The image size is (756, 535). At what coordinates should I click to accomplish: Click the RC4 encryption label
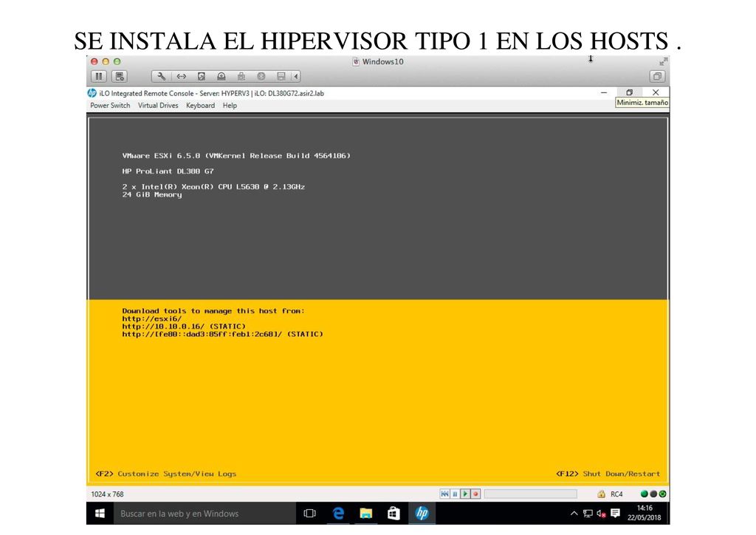click(616, 494)
